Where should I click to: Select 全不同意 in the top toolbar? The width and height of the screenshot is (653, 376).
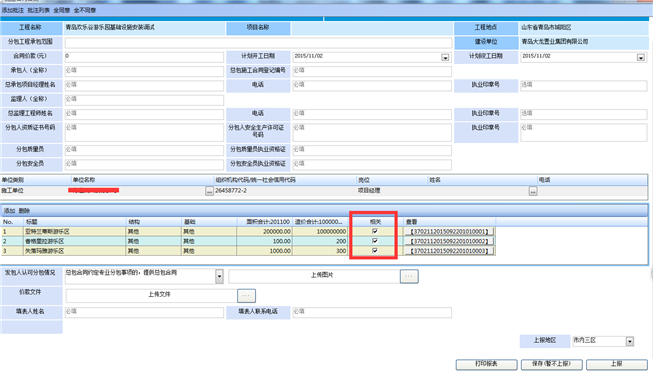[85, 10]
